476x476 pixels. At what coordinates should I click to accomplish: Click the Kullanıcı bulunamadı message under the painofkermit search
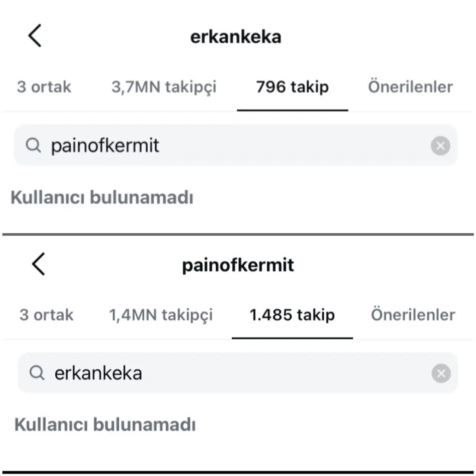pos(102,197)
